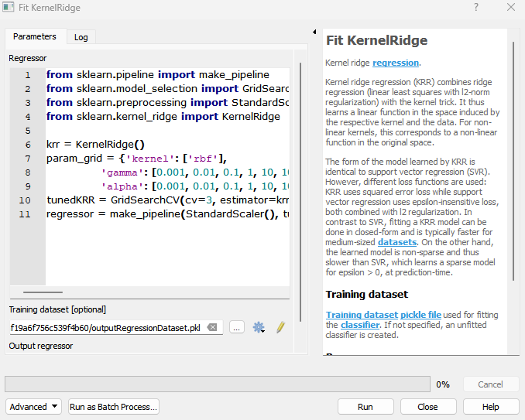Click the 0% progress label

point(443,384)
